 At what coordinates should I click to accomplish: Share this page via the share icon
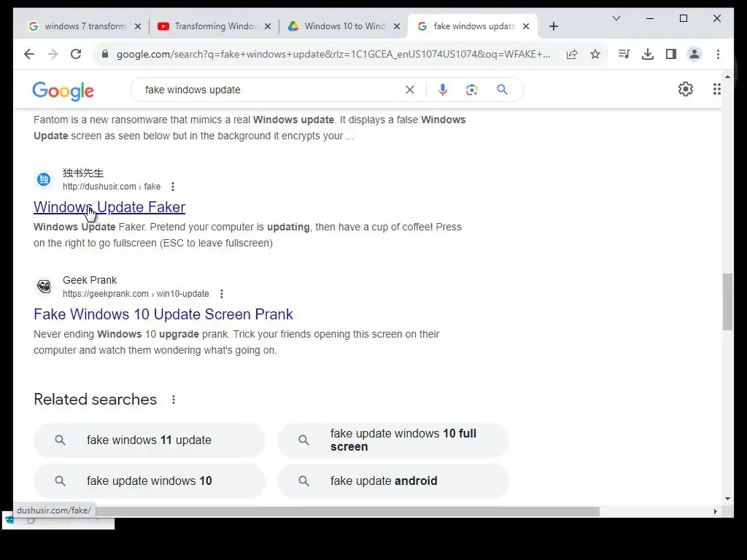coord(572,54)
